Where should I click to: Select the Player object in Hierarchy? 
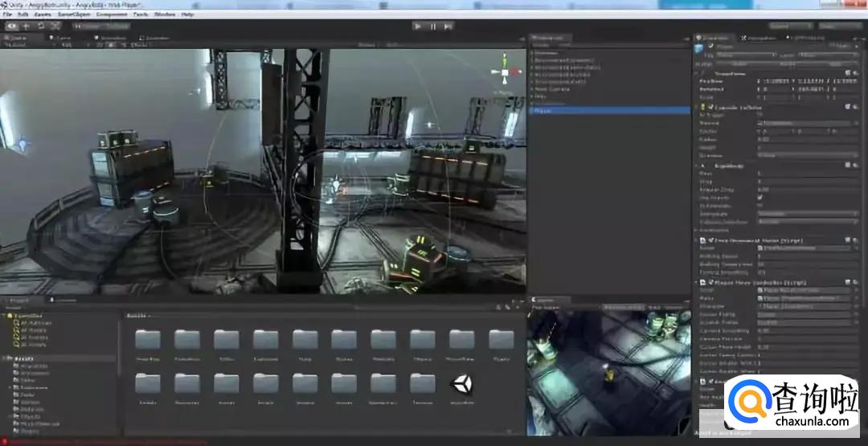click(543, 111)
